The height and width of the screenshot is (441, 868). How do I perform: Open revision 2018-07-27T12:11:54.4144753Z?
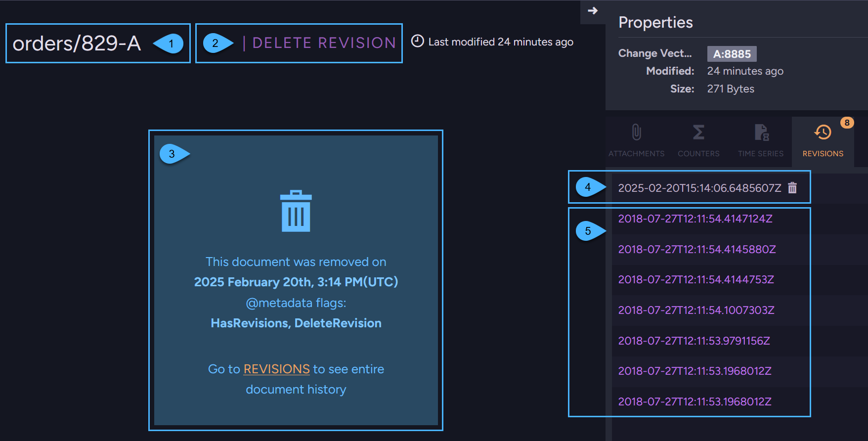(x=696, y=279)
